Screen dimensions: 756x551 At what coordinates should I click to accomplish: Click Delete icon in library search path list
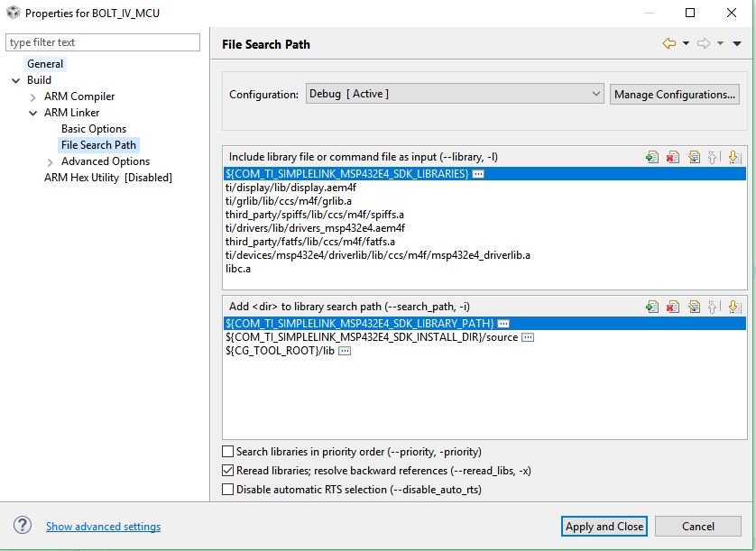673,308
